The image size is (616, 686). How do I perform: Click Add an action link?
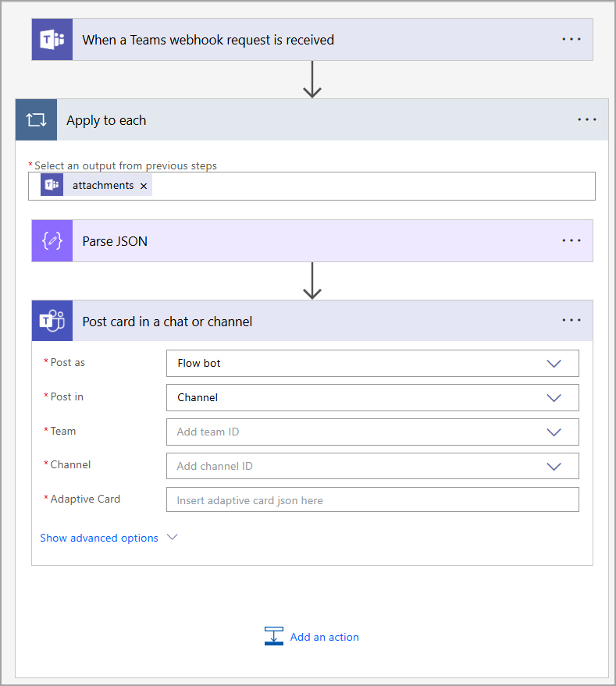[325, 637]
